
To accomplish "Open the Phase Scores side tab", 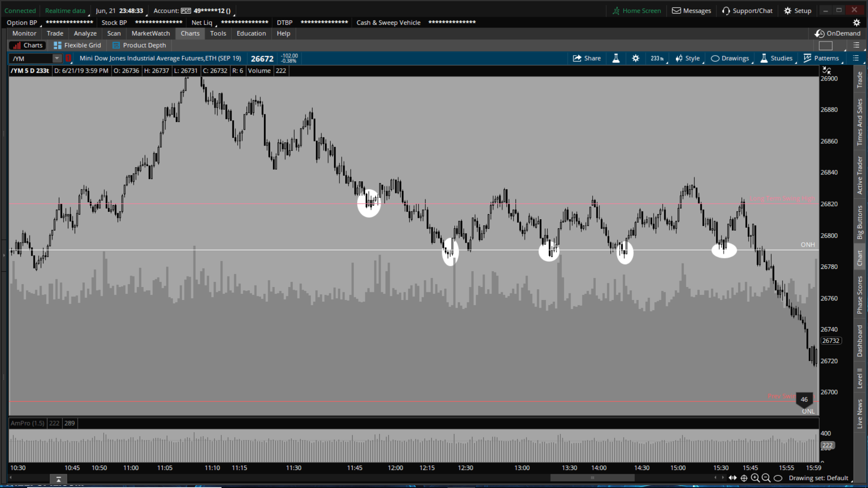I will (859, 295).
